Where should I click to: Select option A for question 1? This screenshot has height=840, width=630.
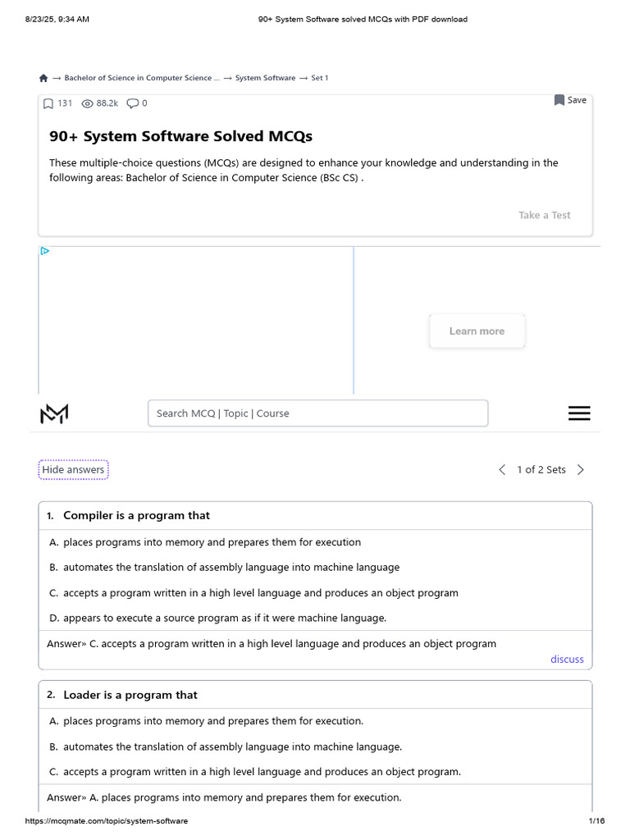tap(211, 542)
